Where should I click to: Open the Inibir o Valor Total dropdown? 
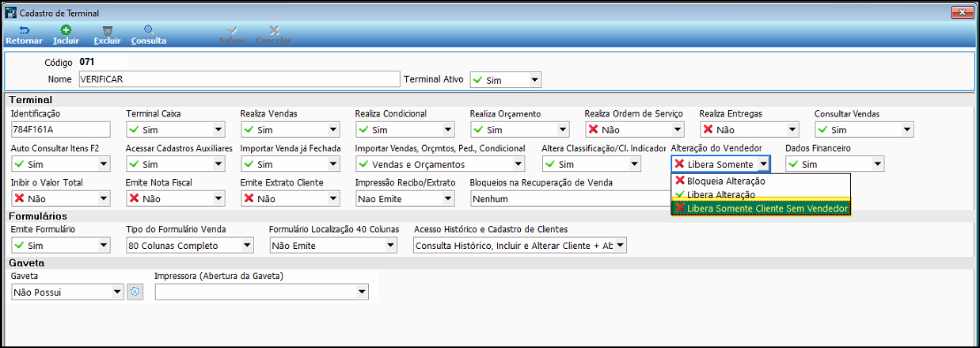click(x=104, y=199)
